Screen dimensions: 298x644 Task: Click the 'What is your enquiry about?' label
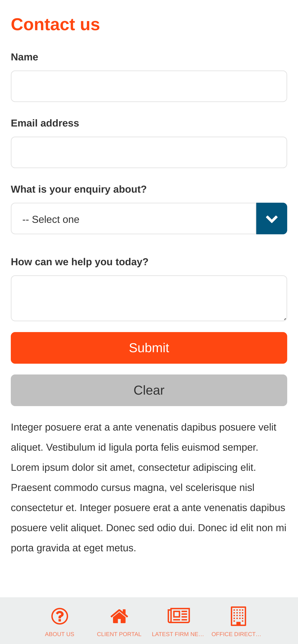coord(79,189)
